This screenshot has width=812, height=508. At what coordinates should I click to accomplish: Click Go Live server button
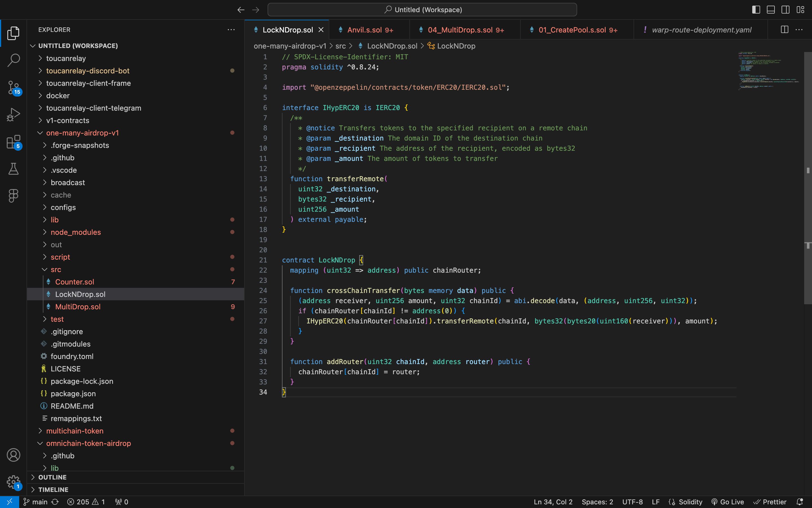[x=727, y=502]
